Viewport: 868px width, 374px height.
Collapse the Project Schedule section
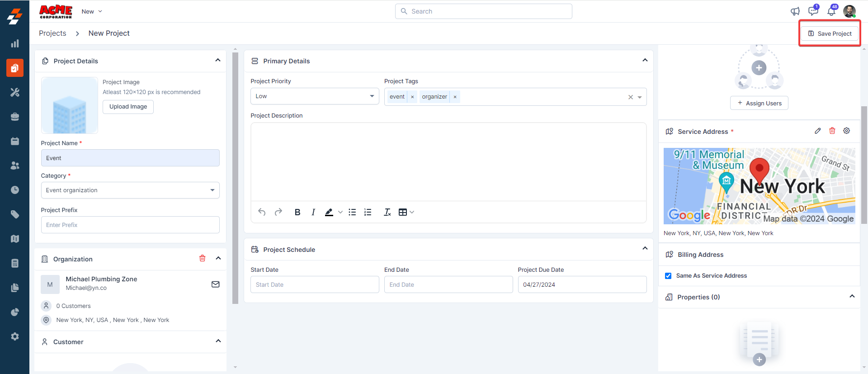click(645, 248)
